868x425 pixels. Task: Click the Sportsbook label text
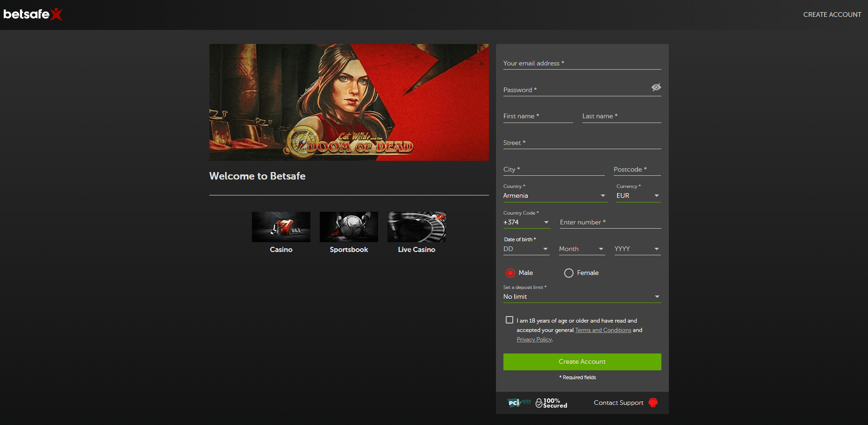(x=349, y=250)
